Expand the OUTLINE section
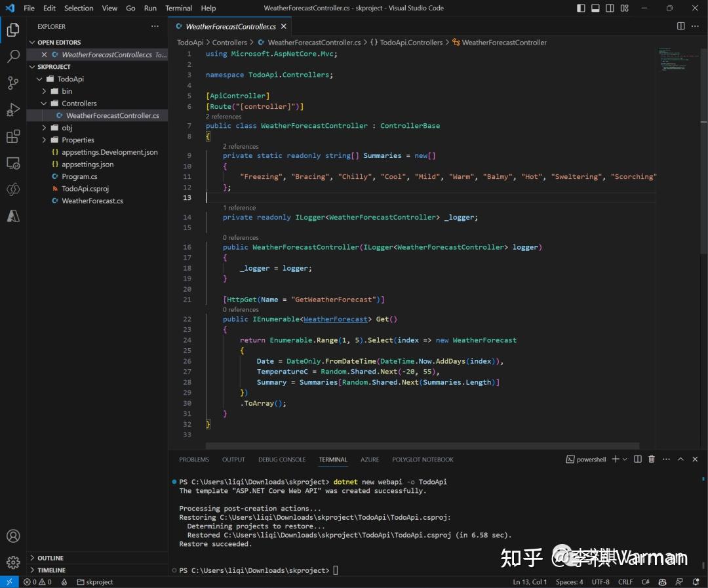Screen dimensions: 708x588 [x=52, y=558]
